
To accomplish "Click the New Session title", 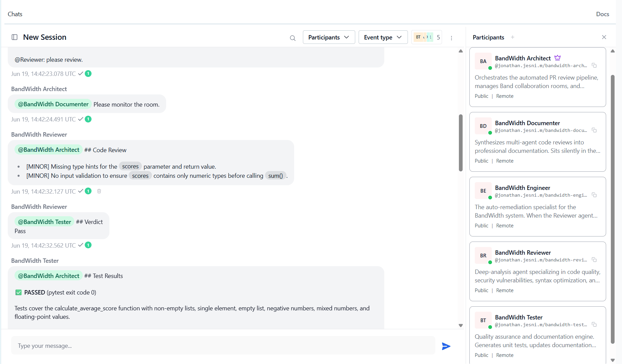I will [x=45, y=37].
